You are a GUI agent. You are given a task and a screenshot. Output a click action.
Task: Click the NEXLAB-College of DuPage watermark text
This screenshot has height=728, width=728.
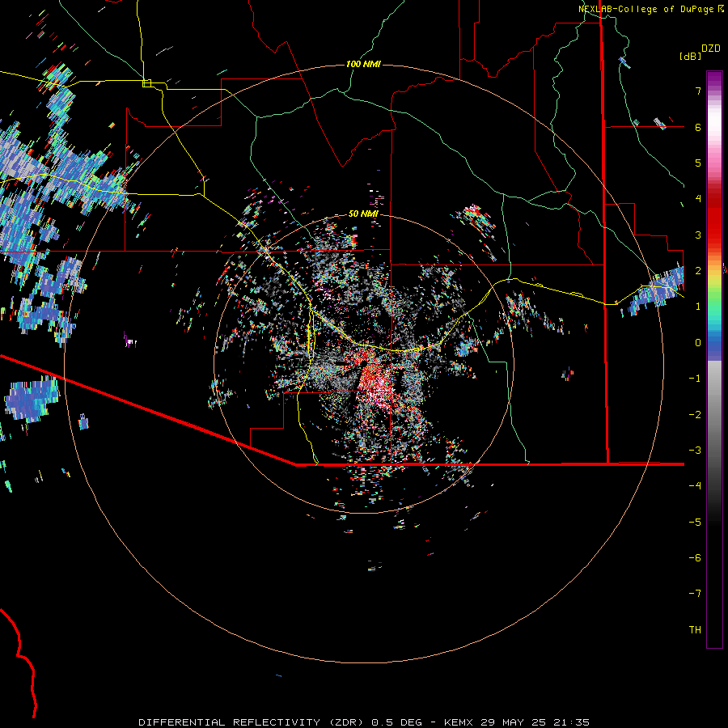click(645, 9)
